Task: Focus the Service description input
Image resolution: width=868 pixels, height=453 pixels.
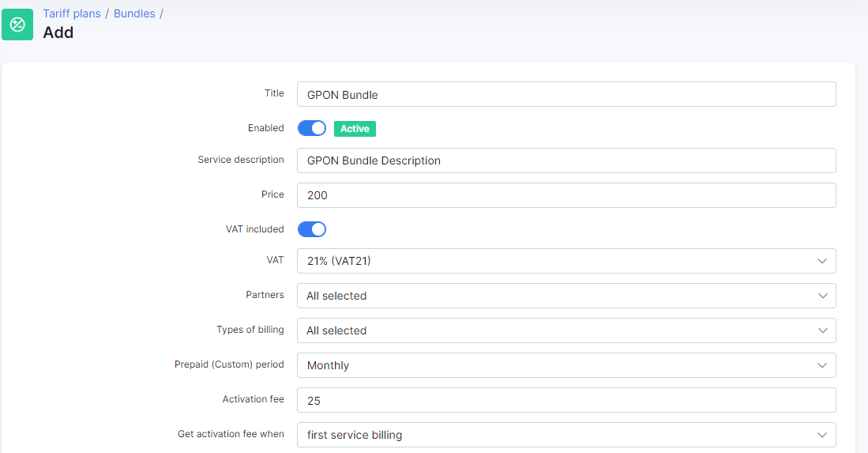Action: [x=566, y=160]
